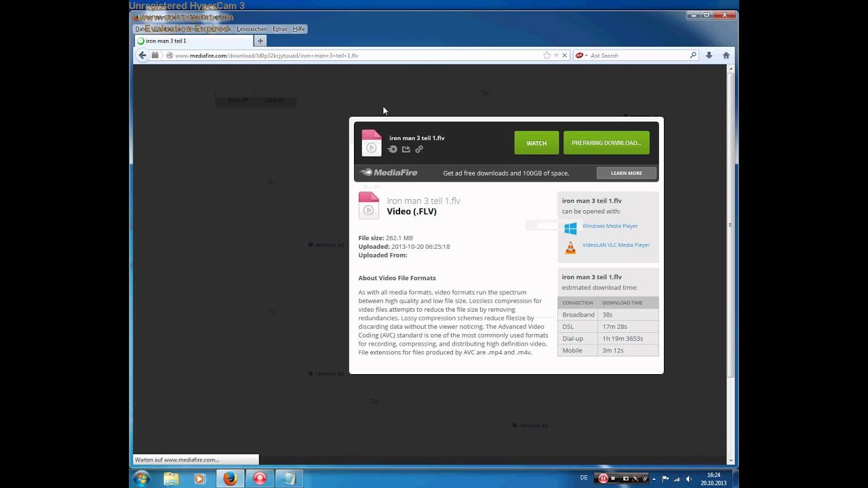Stop recording with the tray stop square

[x=613, y=479]
